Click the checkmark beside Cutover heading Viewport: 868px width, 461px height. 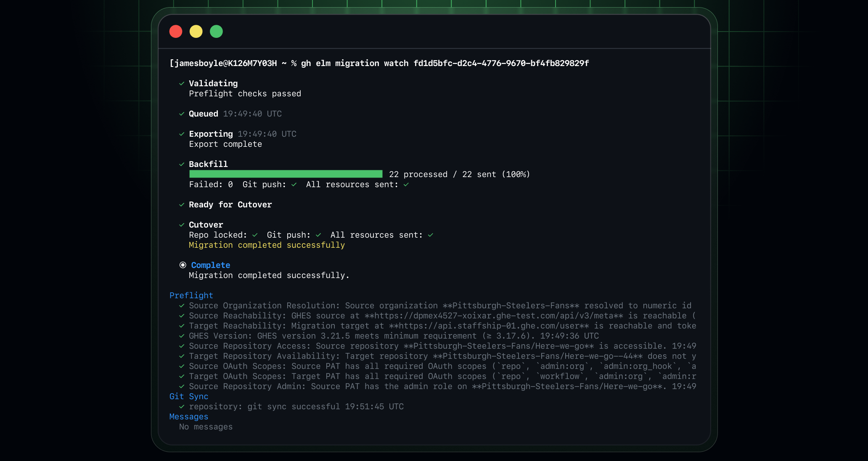pyautogui.click(x=182, y=225)
